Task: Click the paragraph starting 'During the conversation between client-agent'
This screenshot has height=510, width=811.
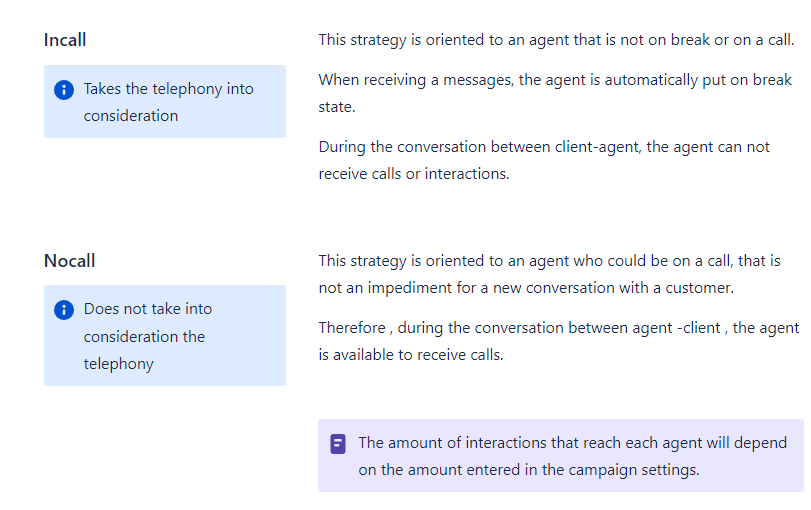Action: click(x=544, y=160)
